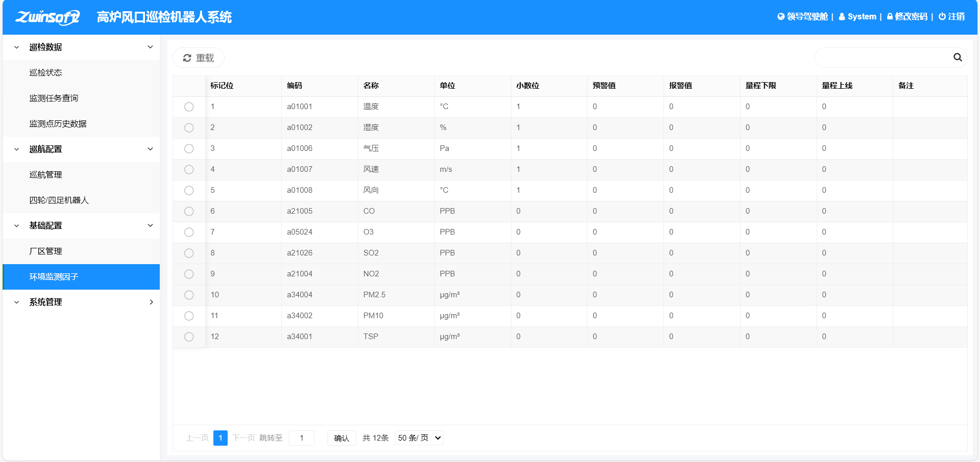The width and height of the screenshot is (980, 462).
Task: Select radio button for SO2 row
Action: pyautogui.click(x=189, y=253)
